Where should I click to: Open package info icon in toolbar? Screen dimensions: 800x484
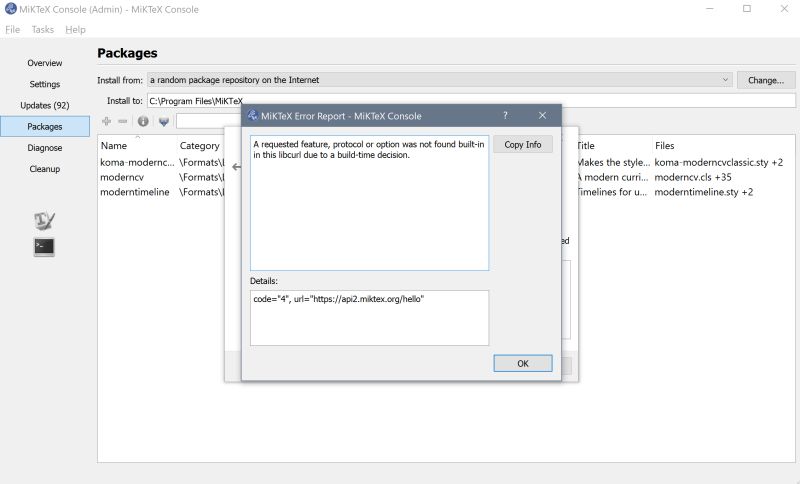143,121
